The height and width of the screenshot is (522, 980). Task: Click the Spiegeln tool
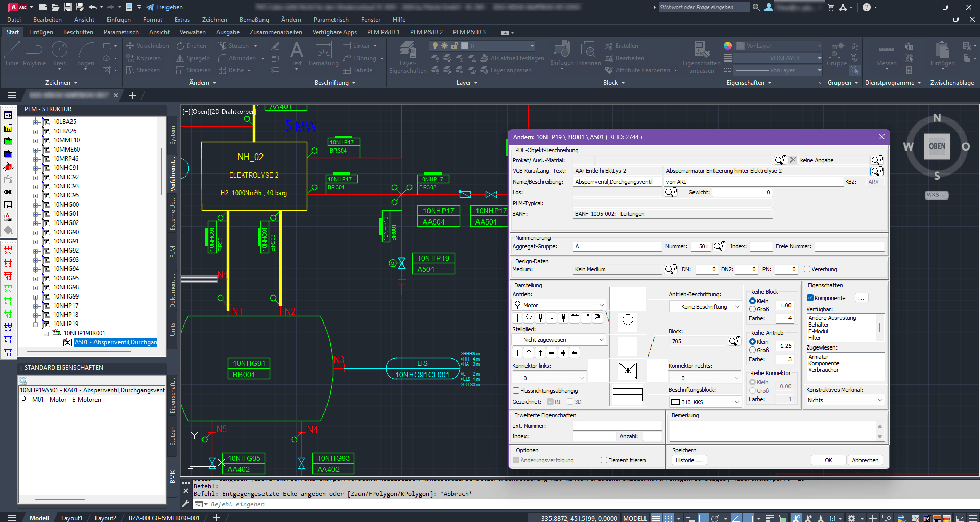pos(193,58)
